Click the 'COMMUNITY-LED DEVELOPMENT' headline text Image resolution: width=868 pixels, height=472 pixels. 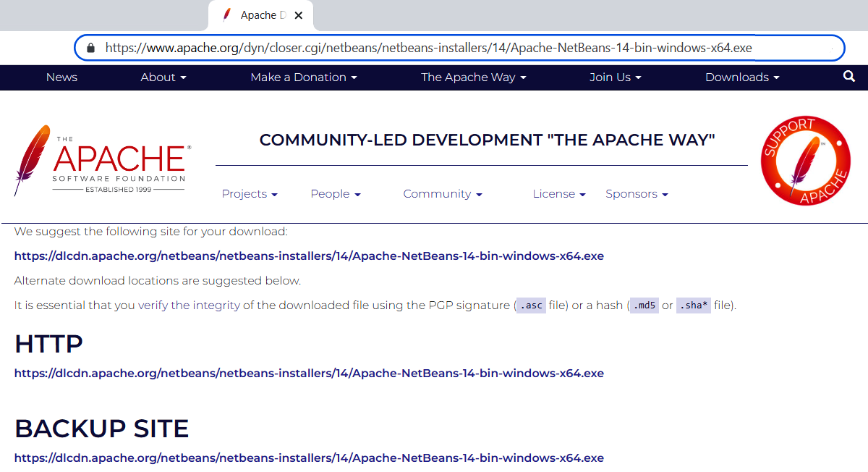(x=487, y=140)
